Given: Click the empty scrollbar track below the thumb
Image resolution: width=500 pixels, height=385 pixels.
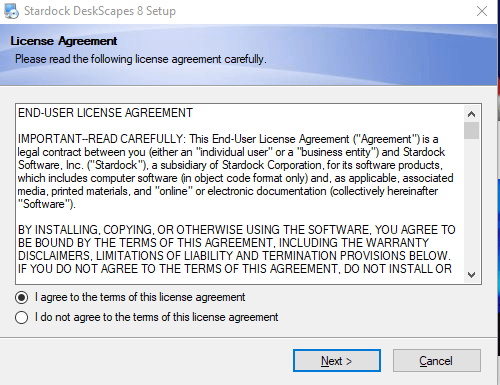Looking at the screenshot, I should coord(471,203).
